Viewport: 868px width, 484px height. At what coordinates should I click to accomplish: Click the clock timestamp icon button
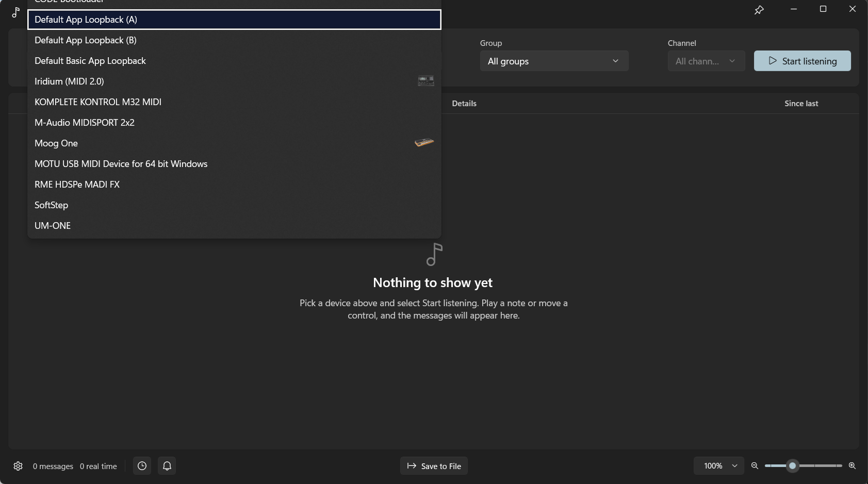click(x=142, y=466)
